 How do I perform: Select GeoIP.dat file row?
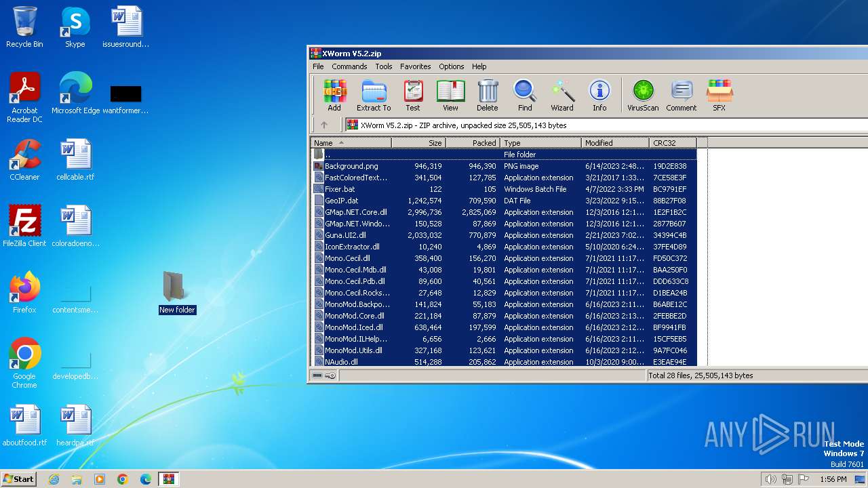point(504,201)
